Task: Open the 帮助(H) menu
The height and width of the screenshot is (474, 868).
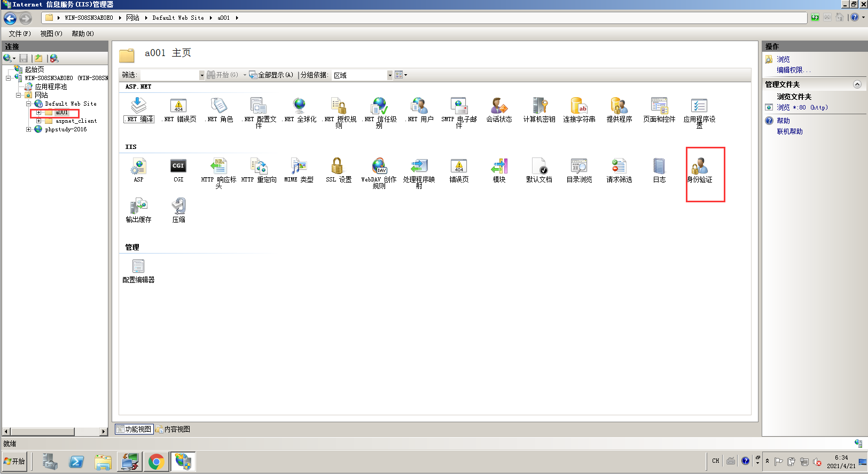Action: click(x=83, y=34)
